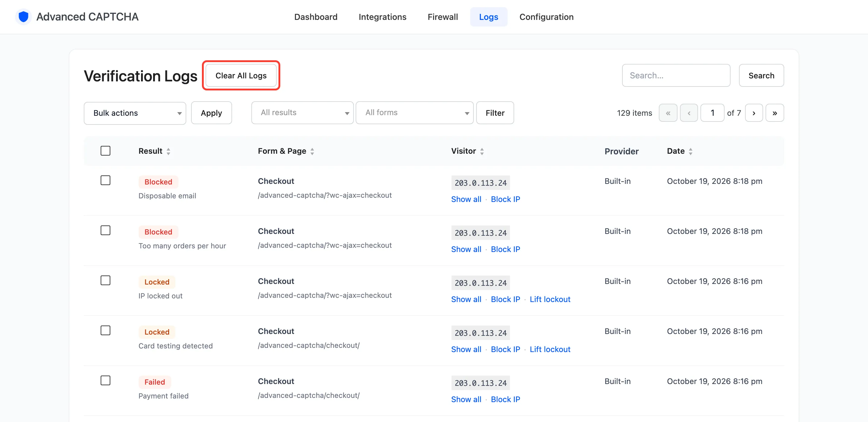This screenshot has height=422, width=868.
Task: Click Block IP in Card testing detected row
Action: (x=505, y=349)
